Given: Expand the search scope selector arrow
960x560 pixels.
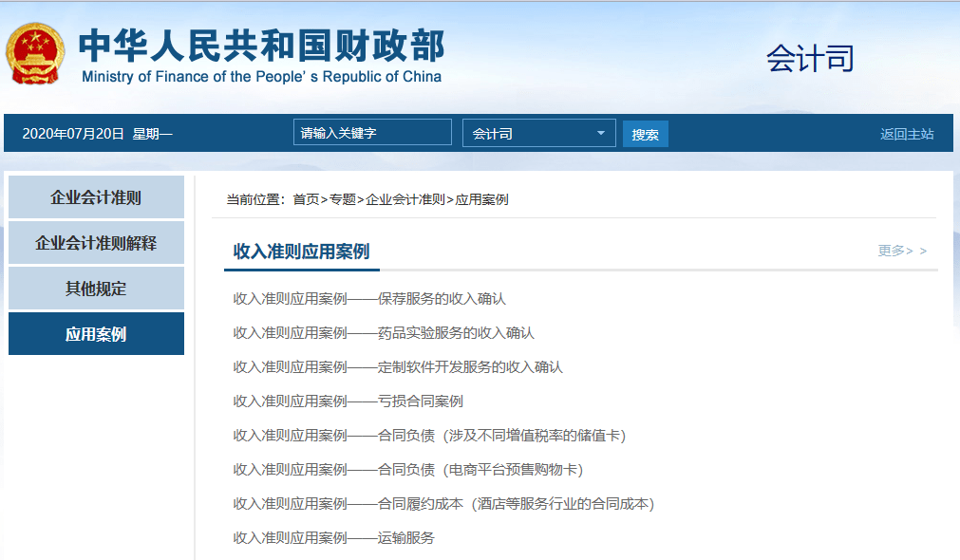Looking at the screenshot, I should [x=602, y=132].
